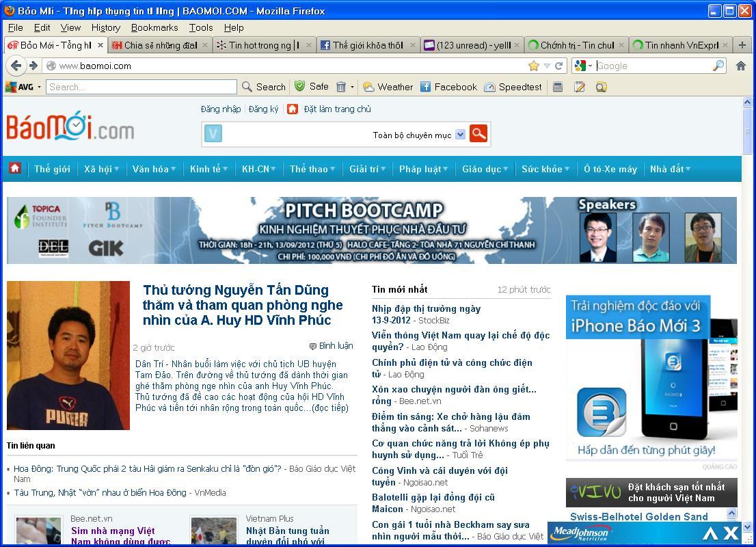
Task: Close the Chia sẻ những tab
Action: pyautogui.click(x=205, y=45)
